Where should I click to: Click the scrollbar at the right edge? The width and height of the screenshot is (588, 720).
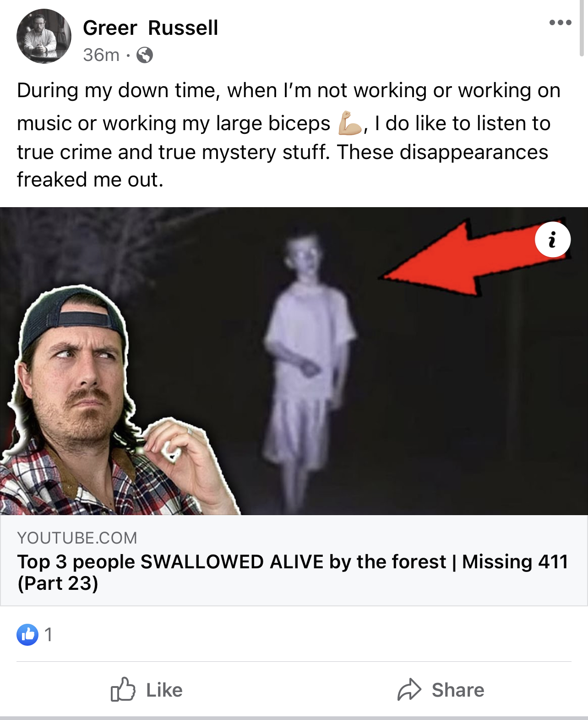point(582,27)
